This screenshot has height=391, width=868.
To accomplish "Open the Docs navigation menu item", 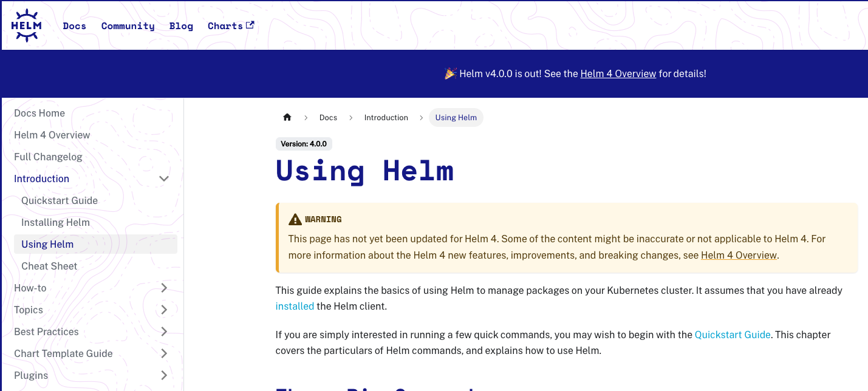I will [x=75, y=26].
